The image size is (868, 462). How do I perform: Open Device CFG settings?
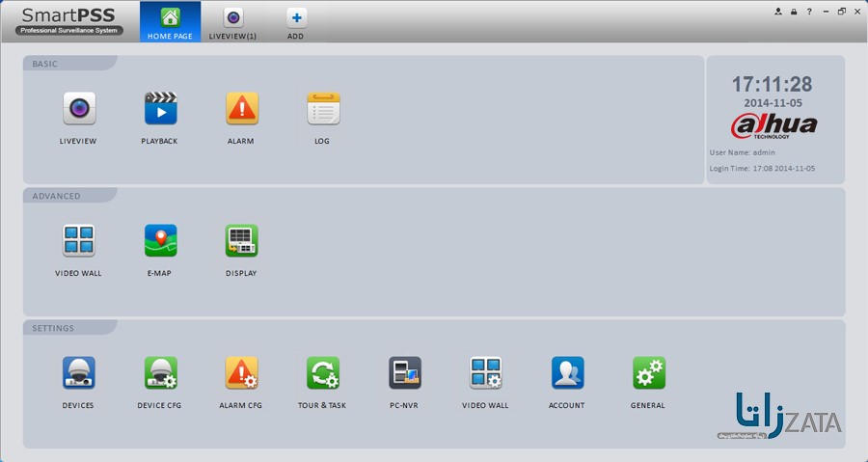point(160,373)
